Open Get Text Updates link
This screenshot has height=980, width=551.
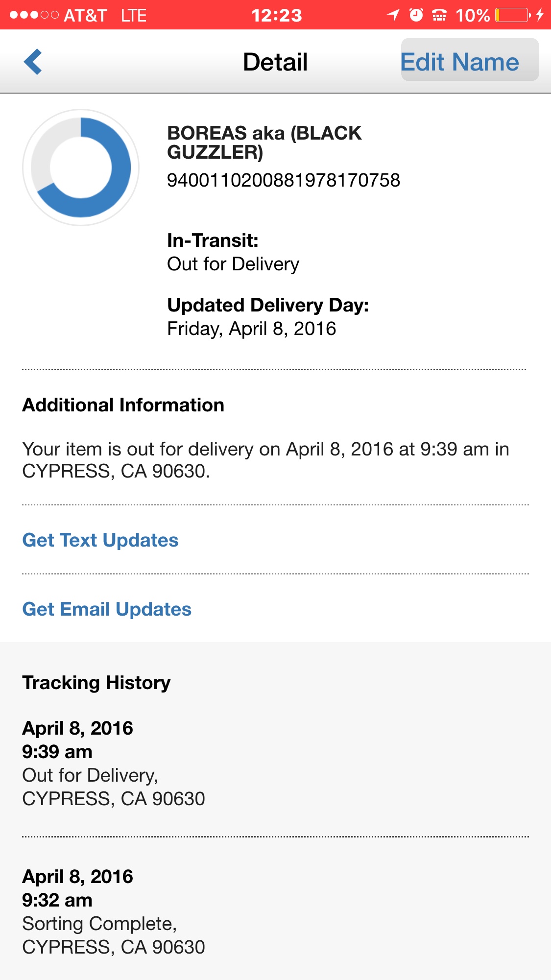coord(100,540)
